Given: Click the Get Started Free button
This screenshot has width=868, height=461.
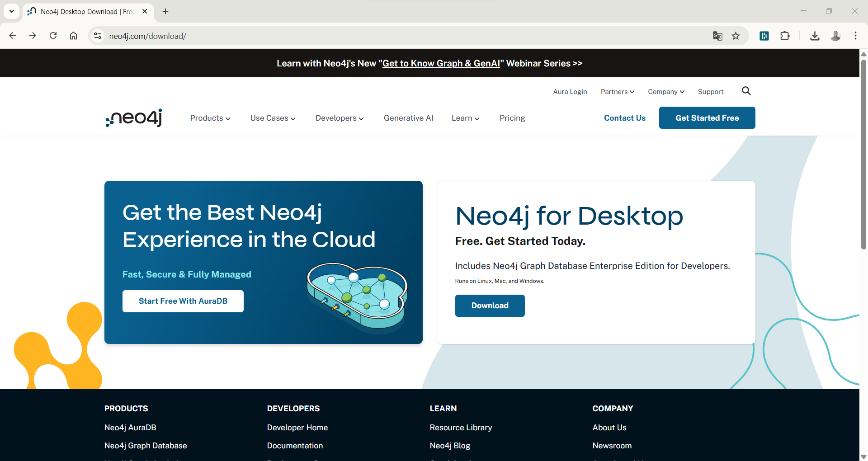Looking at the screenshot, I should click(x=707, y=118).
